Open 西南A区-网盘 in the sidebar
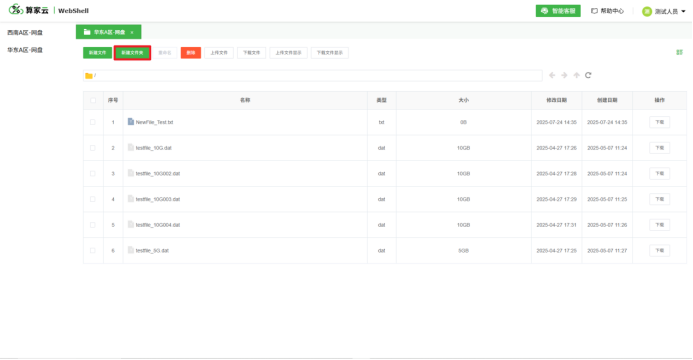The width and height of the screenshot is (693, 360). 25,33
